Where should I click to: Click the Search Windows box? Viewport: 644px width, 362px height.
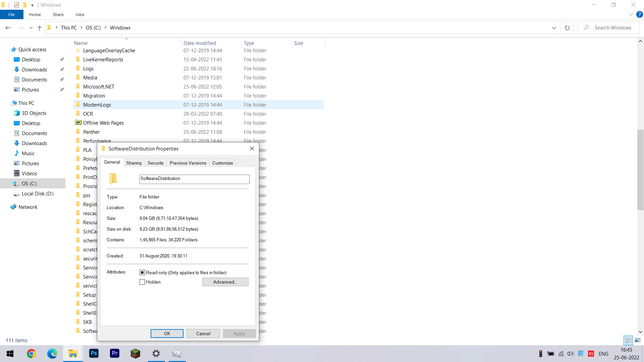pos(608,28)
